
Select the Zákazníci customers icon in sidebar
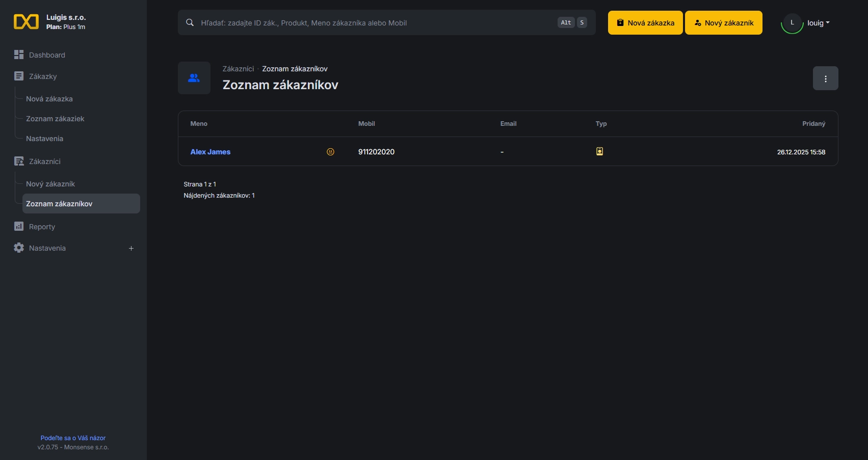18,161
